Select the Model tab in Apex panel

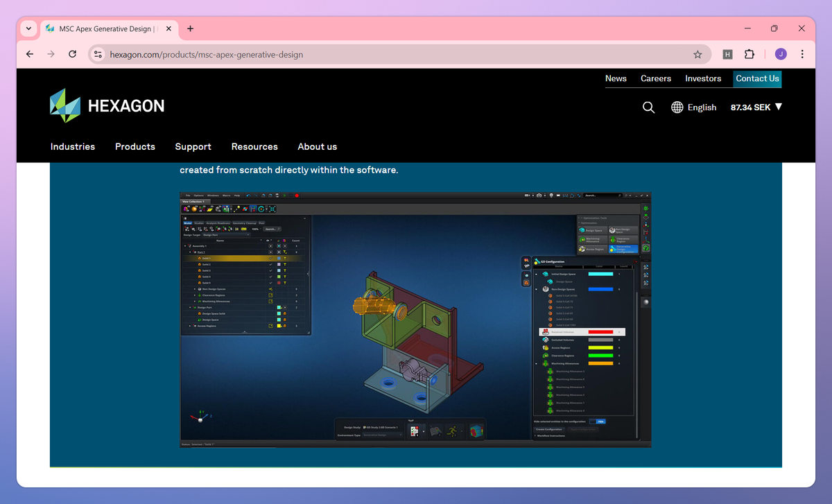(187, 223)
